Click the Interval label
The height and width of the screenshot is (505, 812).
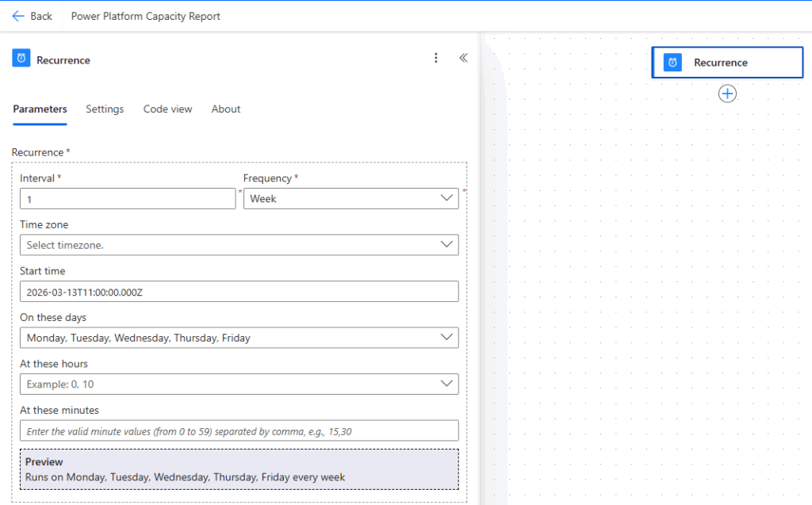[37, 178]
